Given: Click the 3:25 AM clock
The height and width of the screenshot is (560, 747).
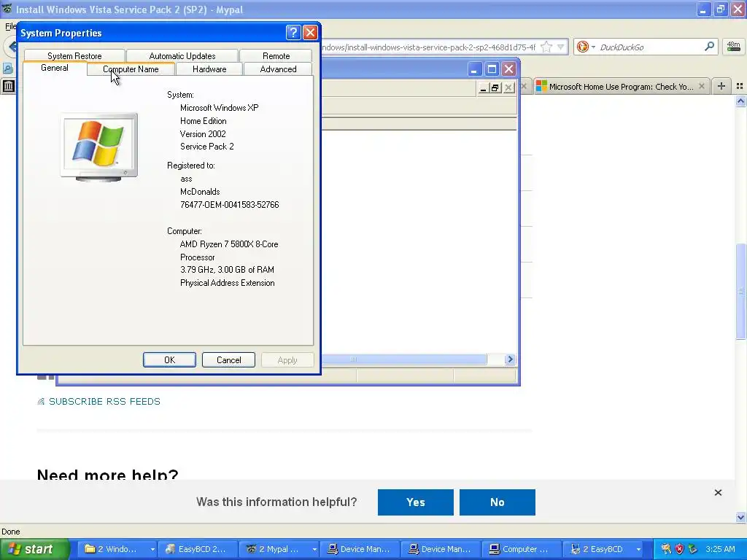Looking at the screenshot, I should (720, 549).
